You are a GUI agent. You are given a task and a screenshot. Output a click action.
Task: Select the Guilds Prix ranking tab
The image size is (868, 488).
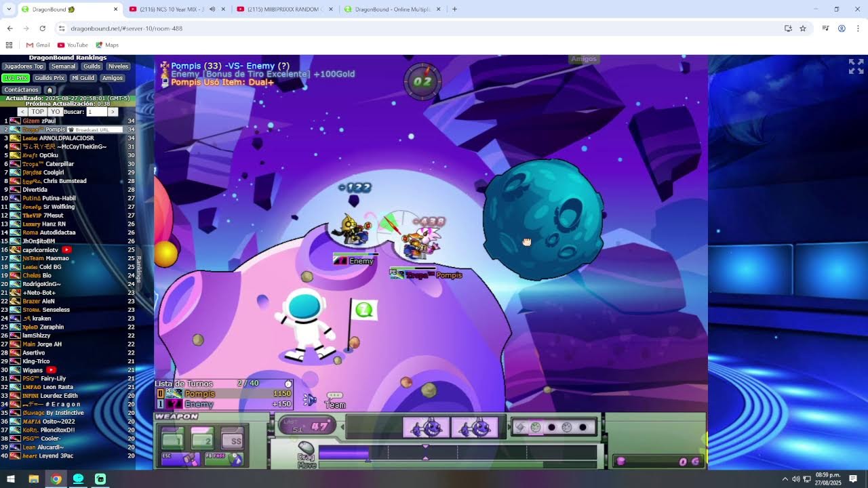pyautogui.click(x=50, y=78)
